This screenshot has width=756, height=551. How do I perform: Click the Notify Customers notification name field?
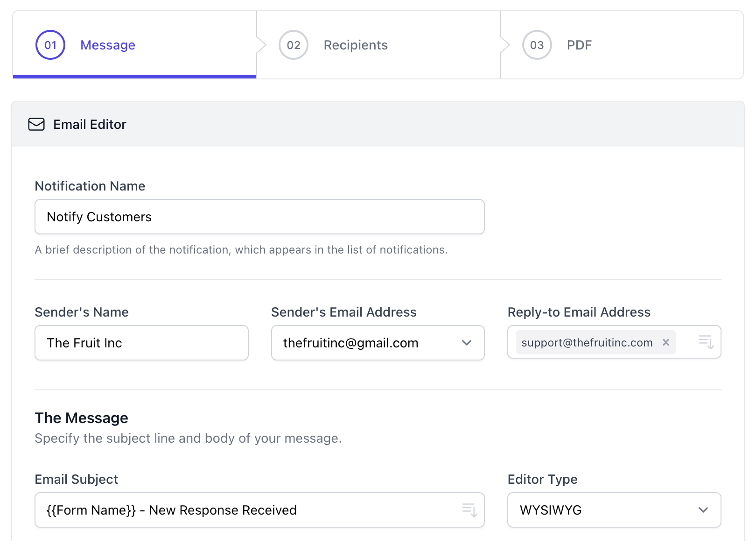click(259, 217)
